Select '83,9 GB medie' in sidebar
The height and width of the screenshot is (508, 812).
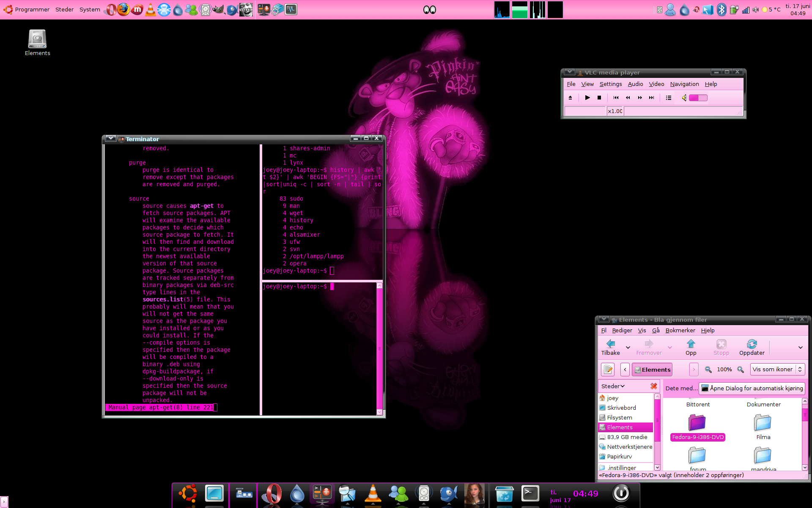click(x=626, y=437)
